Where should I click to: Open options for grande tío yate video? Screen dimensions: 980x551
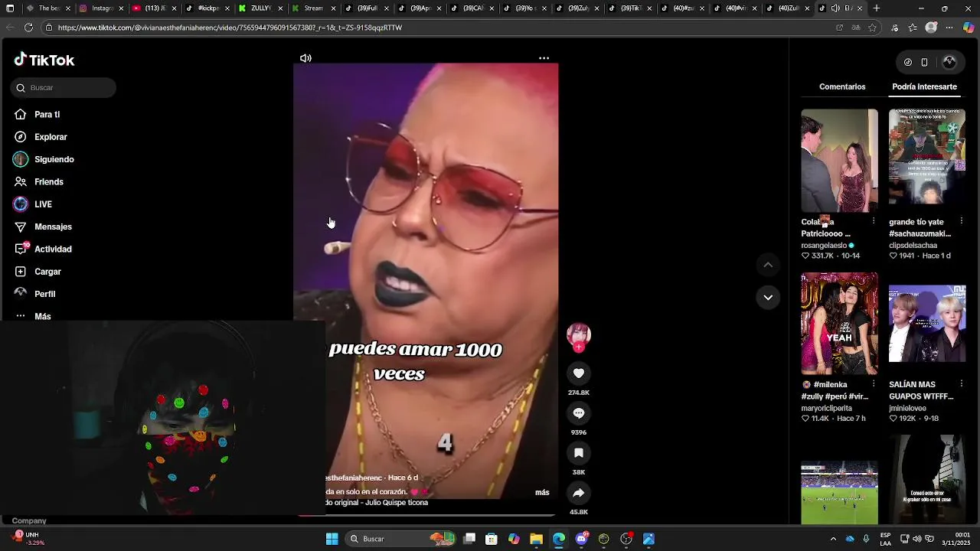point(961,222)
